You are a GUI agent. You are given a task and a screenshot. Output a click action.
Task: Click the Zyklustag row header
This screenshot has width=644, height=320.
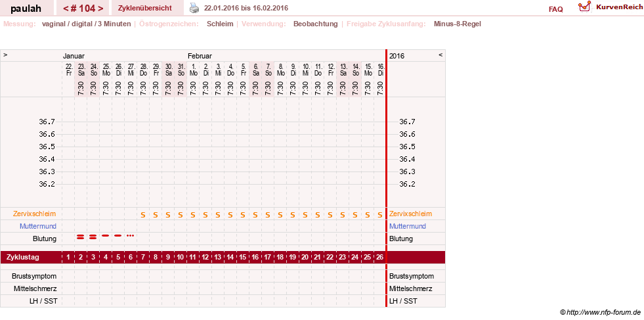23,258
